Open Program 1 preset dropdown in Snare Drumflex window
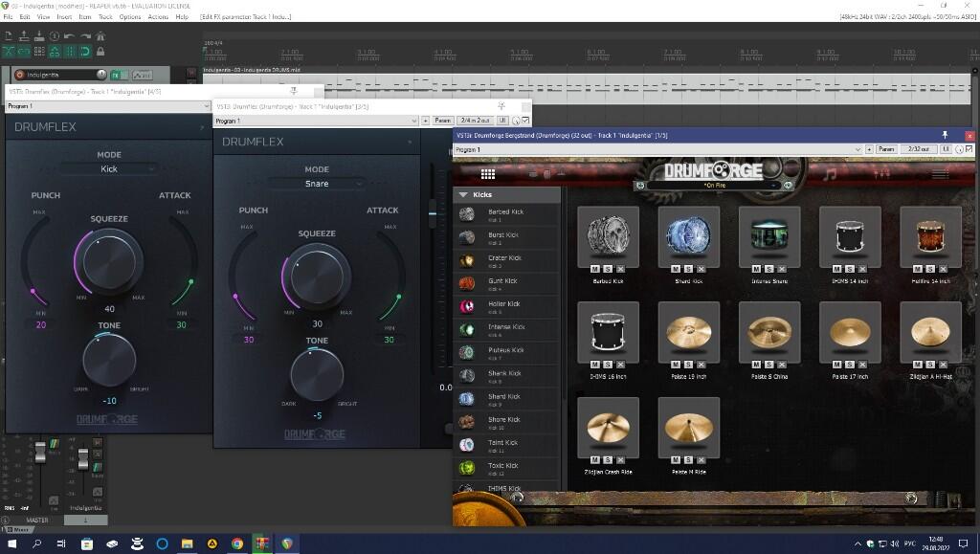 (x=316, y=121)
